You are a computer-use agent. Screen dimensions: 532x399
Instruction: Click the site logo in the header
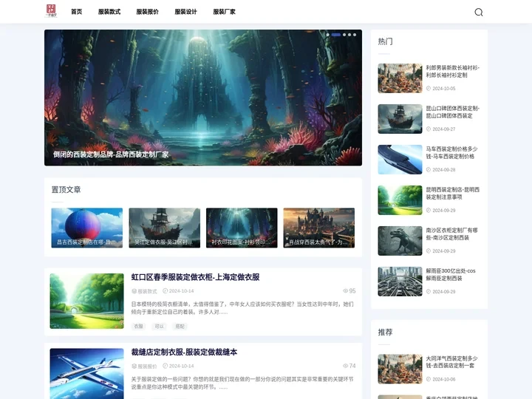tap(51, 11)
